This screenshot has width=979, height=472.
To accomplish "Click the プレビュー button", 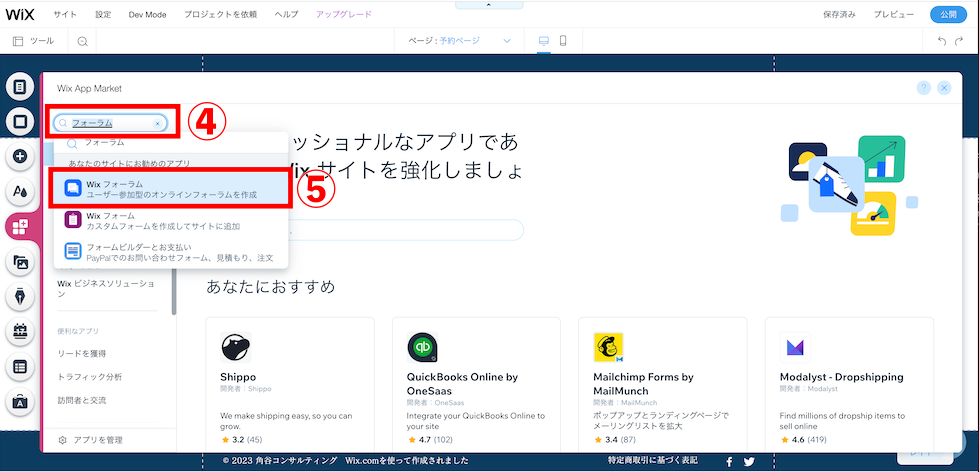I will [894, 14].
